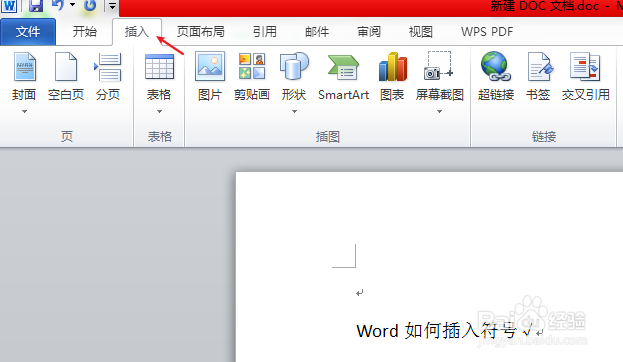Viewport: 623px width, 362px height.
Task: Expand the 形状 shapes dropdown arrow
Action: [x=294, y=112]
